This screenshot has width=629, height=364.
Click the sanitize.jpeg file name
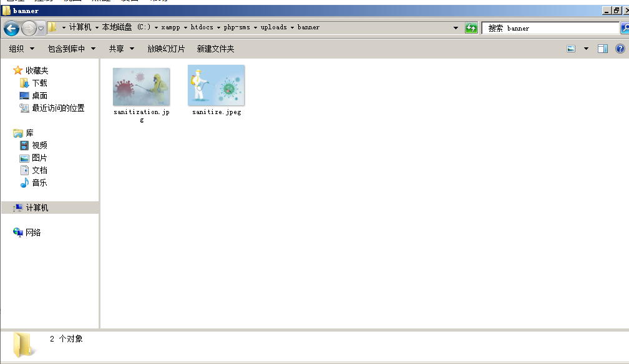[217, 112]
